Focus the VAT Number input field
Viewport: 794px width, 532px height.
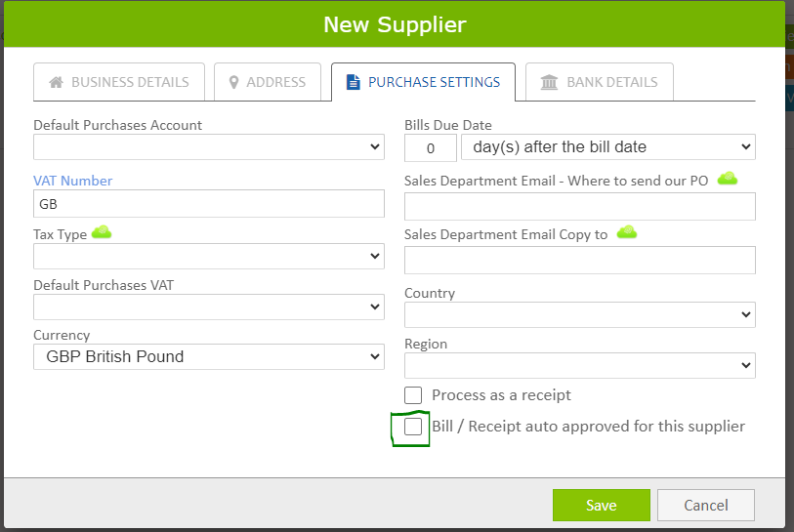(x=208, y=203)
